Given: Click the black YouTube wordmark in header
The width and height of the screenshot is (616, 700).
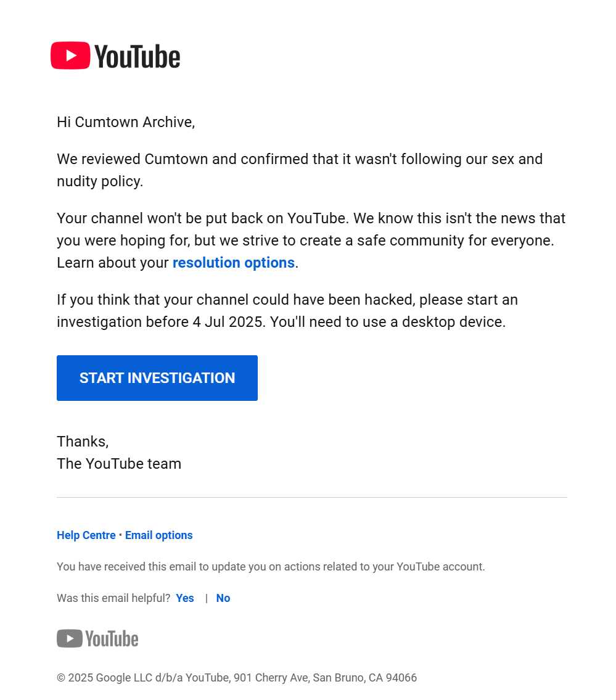Looking at the screenshot, I should [138, 57].
